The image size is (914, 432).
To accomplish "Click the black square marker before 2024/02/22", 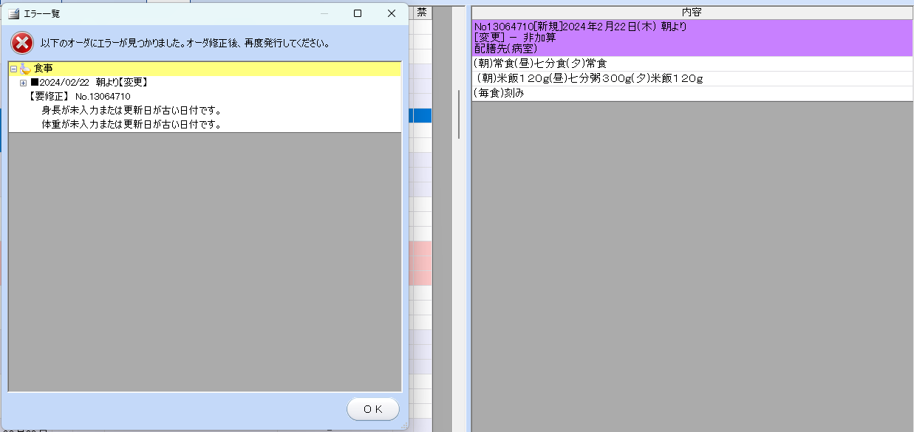I will (34, 83).
